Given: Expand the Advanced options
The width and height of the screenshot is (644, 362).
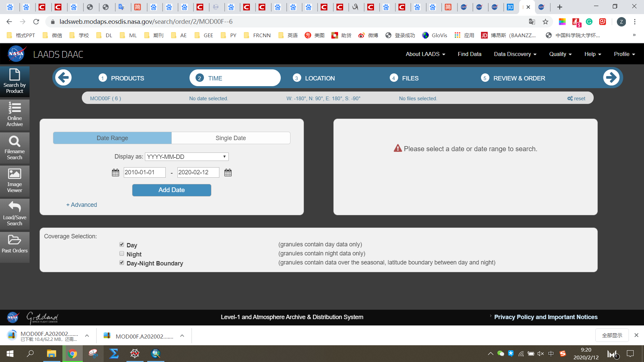Looking at the screenshot, I should pyautogui.click(x=82, y=205).
